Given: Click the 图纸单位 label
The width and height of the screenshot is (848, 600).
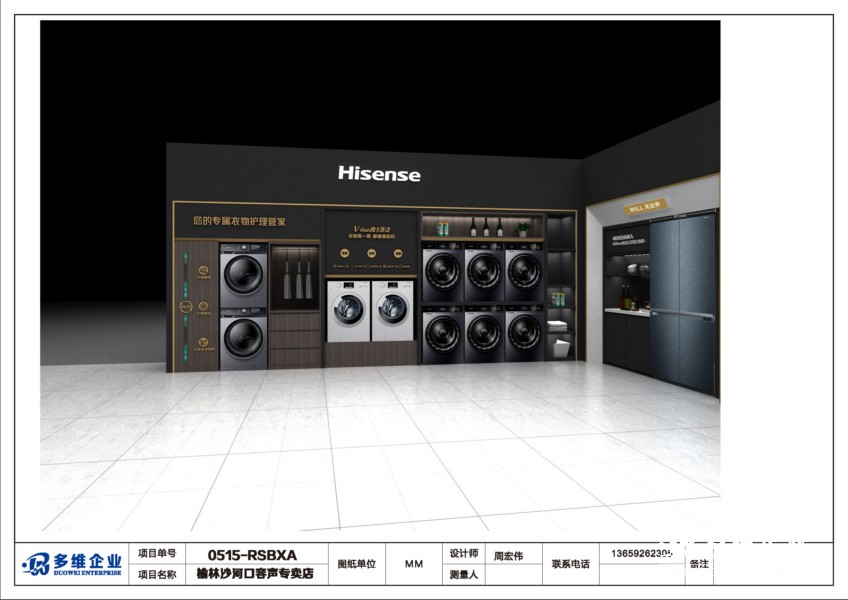Looking at the screenshot, I should [x=356, y=564].
